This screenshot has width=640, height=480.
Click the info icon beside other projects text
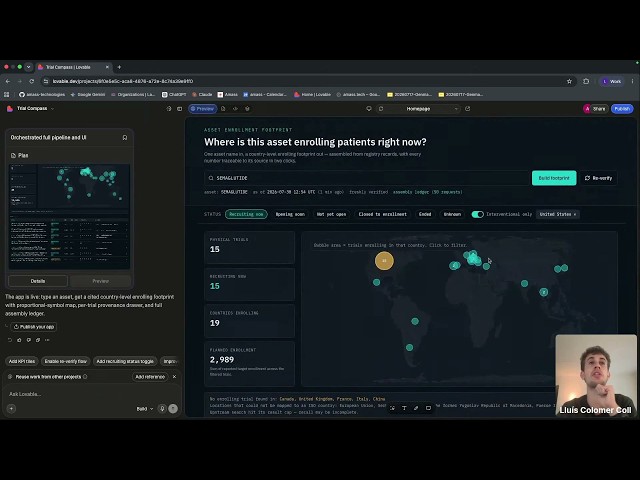pyautogui.click(x=85, y=376)
